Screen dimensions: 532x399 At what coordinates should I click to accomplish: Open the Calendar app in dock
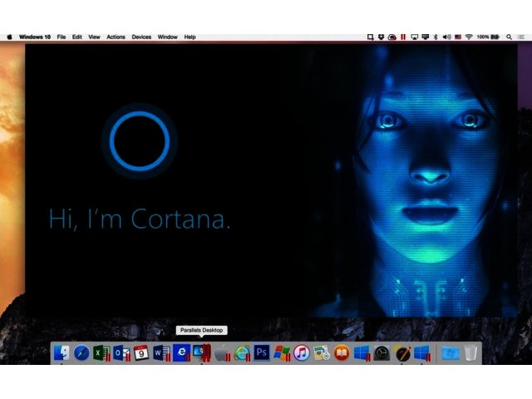point(141,352)
